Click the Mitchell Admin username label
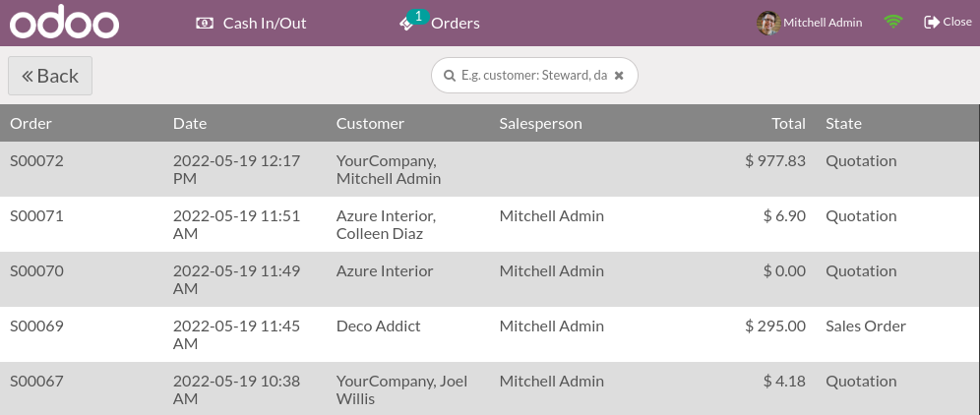 point(823,23)
